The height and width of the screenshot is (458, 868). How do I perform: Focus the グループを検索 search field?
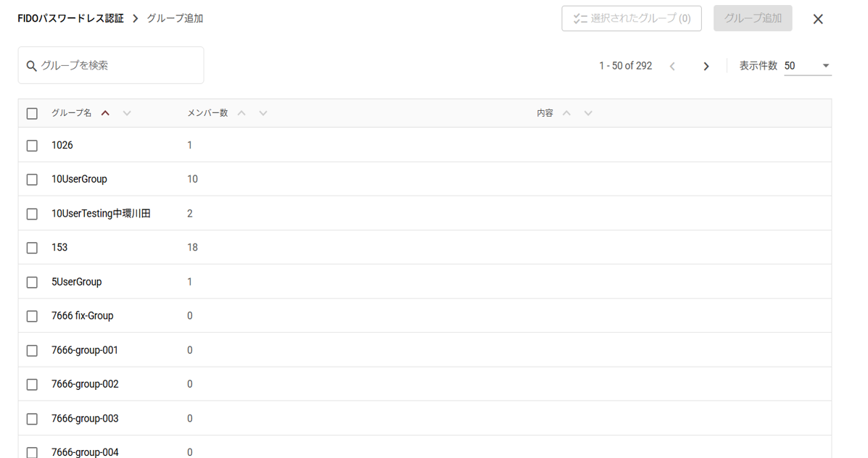111,65
